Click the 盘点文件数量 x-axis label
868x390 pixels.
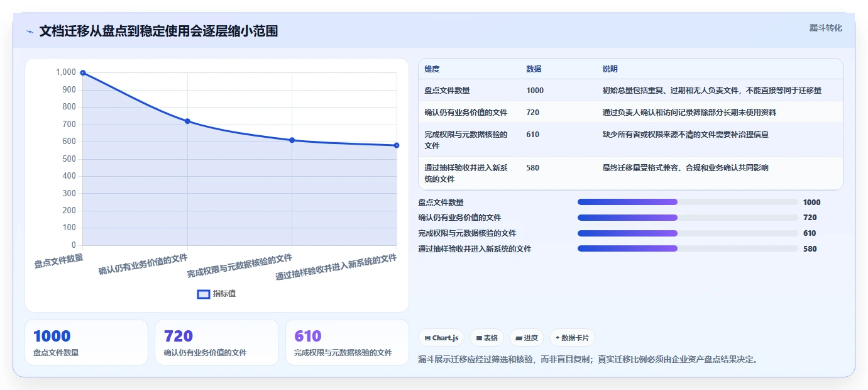pos(58,260)
